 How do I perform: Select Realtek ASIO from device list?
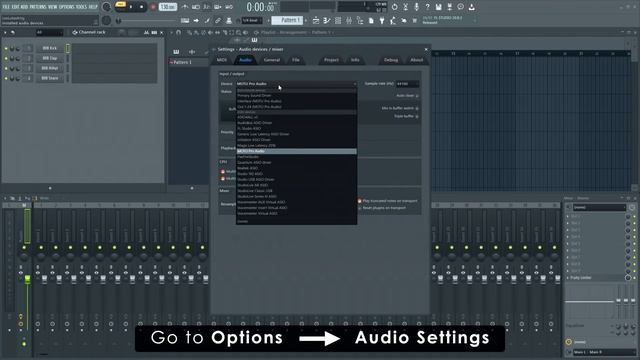pos(296,168)
